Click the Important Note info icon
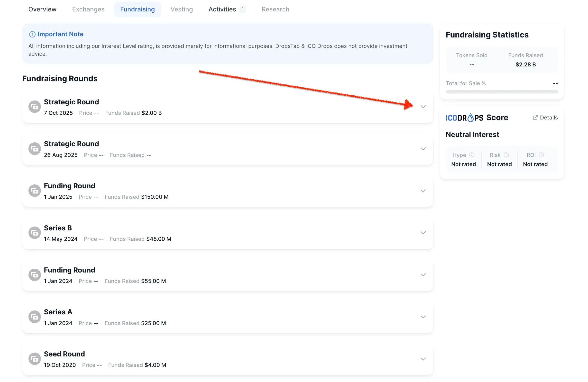Viewport: 588px width, 382px height. [x=32, y=34]
